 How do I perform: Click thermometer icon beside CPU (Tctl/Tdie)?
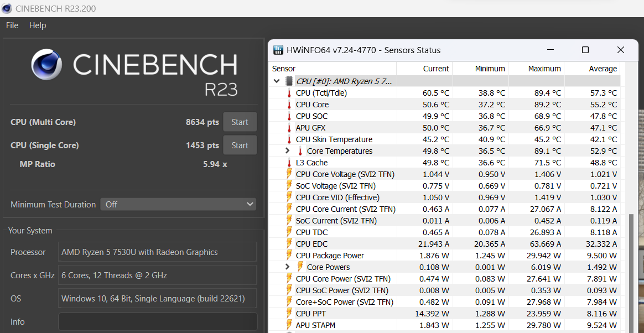pos(289,93)
